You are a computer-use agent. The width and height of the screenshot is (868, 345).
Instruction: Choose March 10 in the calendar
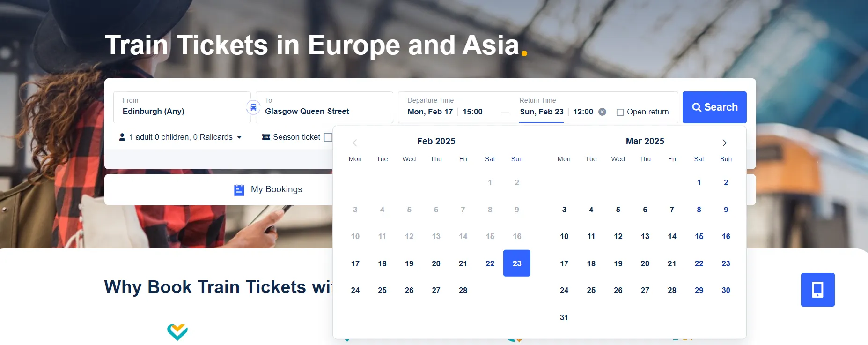pos(564,236)
